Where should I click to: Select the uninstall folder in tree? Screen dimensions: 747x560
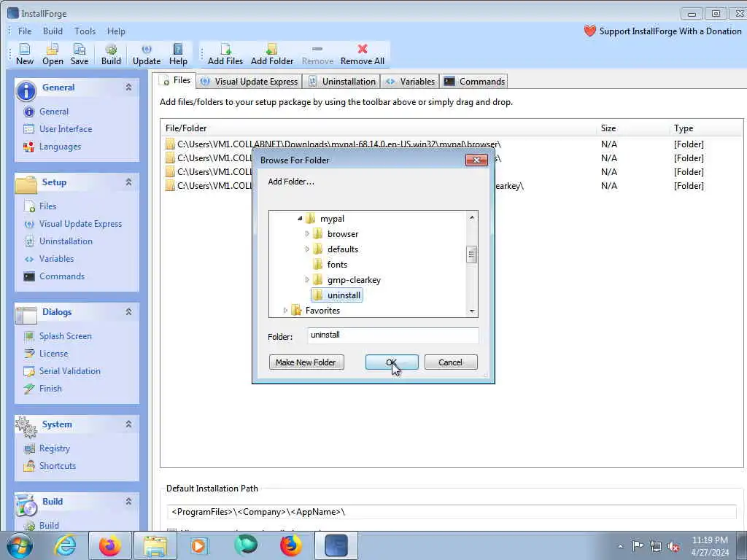[x=344, y=295]
